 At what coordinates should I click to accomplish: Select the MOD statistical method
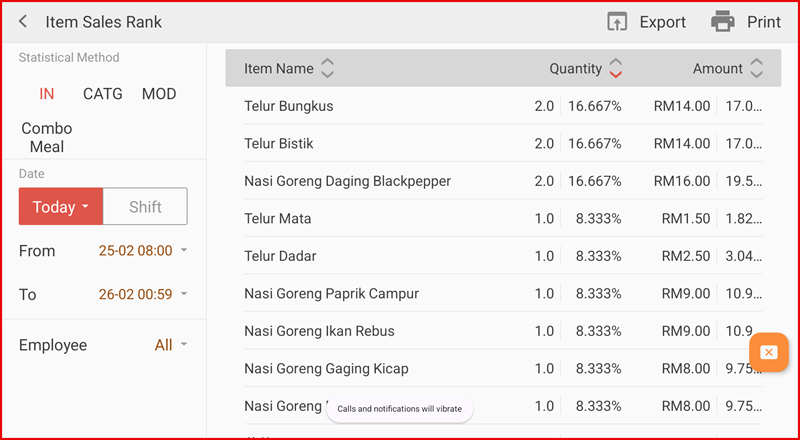[159, 94]
